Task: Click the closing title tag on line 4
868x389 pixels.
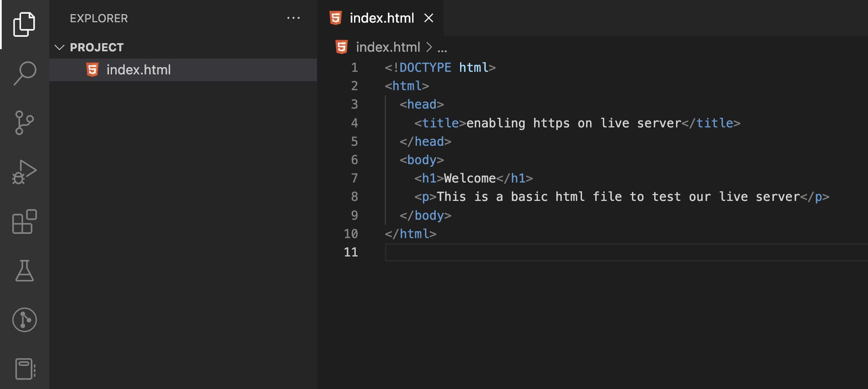Action: (711, 123)
